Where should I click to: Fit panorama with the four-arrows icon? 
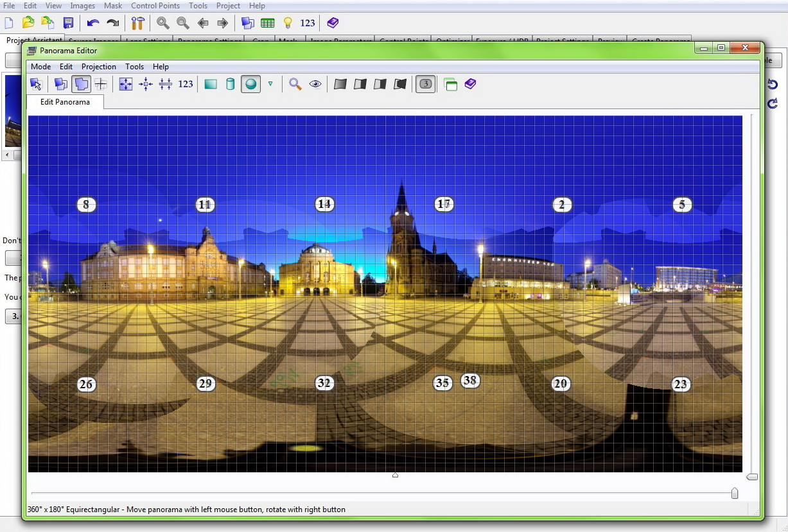click(126, 84)
